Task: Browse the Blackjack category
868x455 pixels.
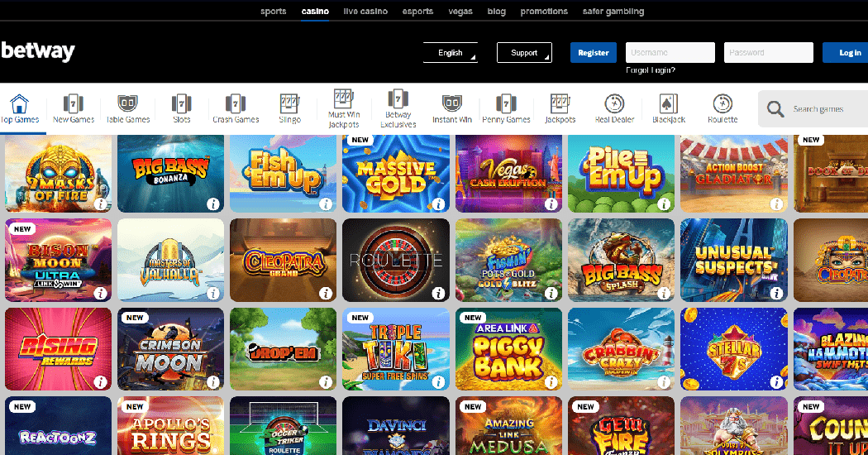Action: click(669, 108)
